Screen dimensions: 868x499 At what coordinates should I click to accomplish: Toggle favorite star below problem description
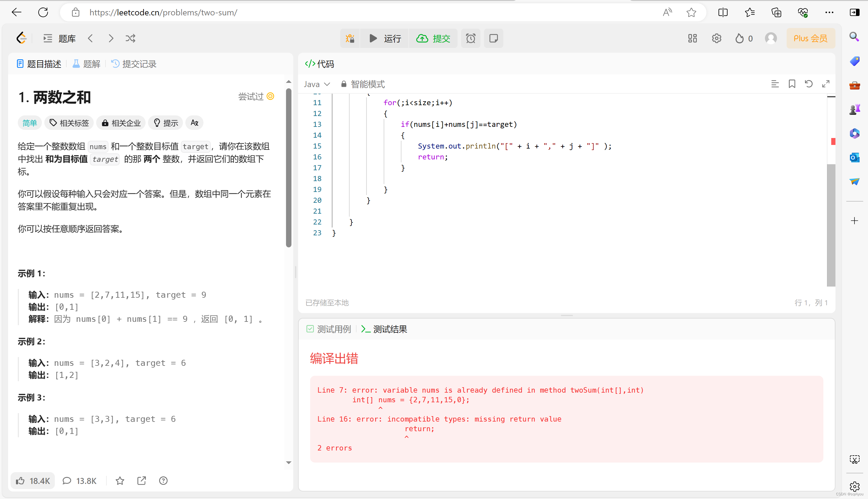[x=120, y=481]
